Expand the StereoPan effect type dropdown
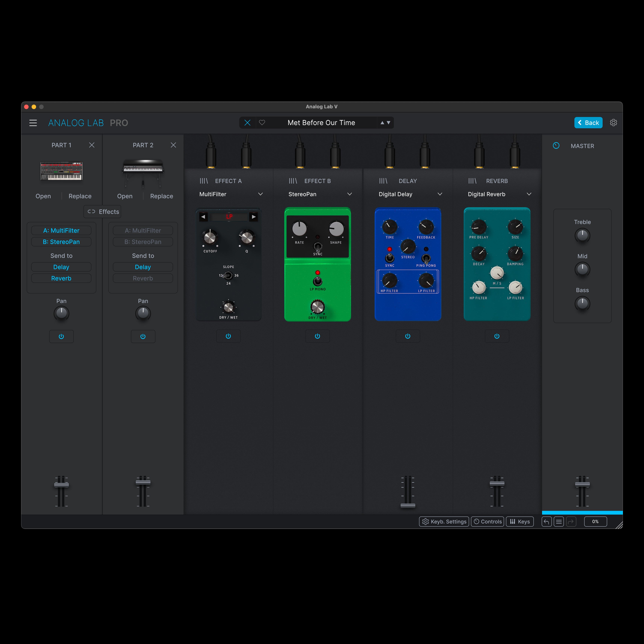This screenshot has width=644, height=644. tap(350, 194)
